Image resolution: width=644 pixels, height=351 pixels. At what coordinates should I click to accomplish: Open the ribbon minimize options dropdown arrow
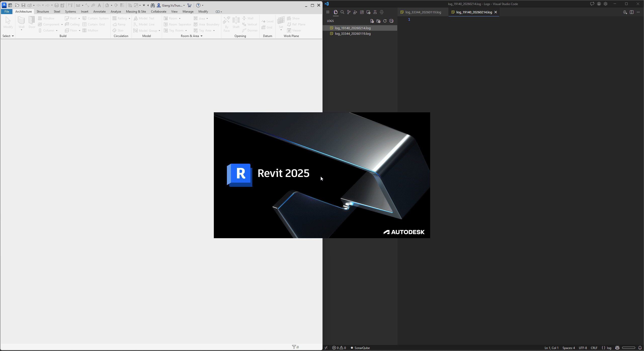pos(221,12)
